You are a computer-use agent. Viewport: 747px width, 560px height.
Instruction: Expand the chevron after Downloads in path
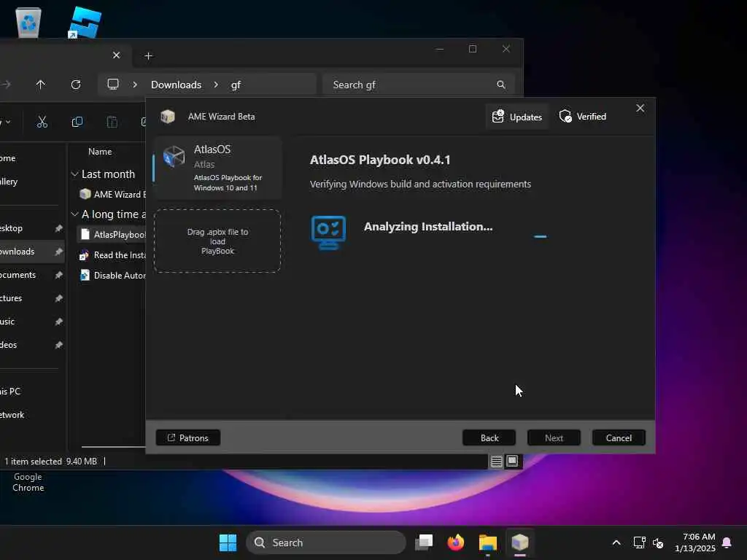(x=216, y=85)
